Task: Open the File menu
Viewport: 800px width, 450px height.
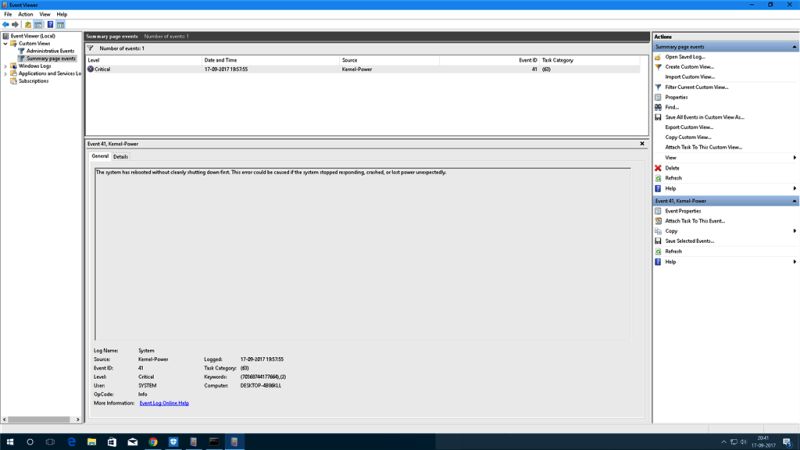Action: (x=8, y=14)
